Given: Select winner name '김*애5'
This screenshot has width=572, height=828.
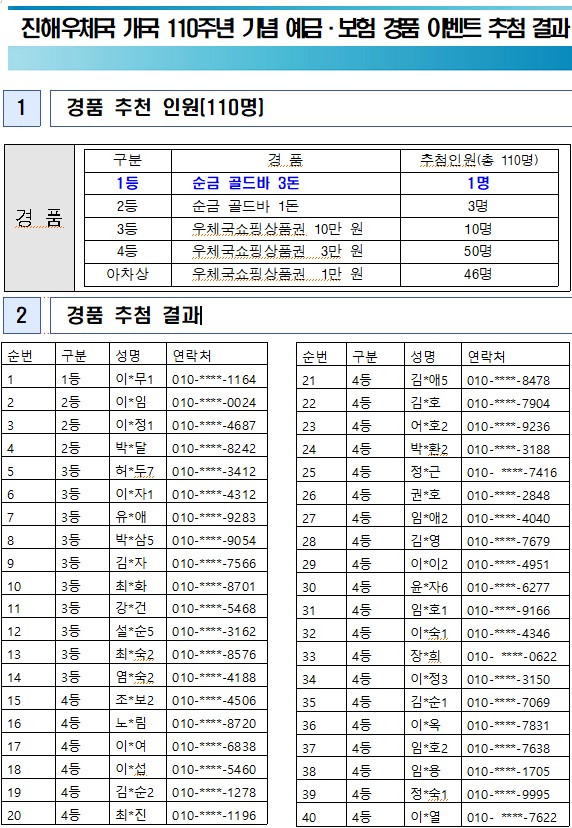Looking at the screenshot, I should point(429,380).
